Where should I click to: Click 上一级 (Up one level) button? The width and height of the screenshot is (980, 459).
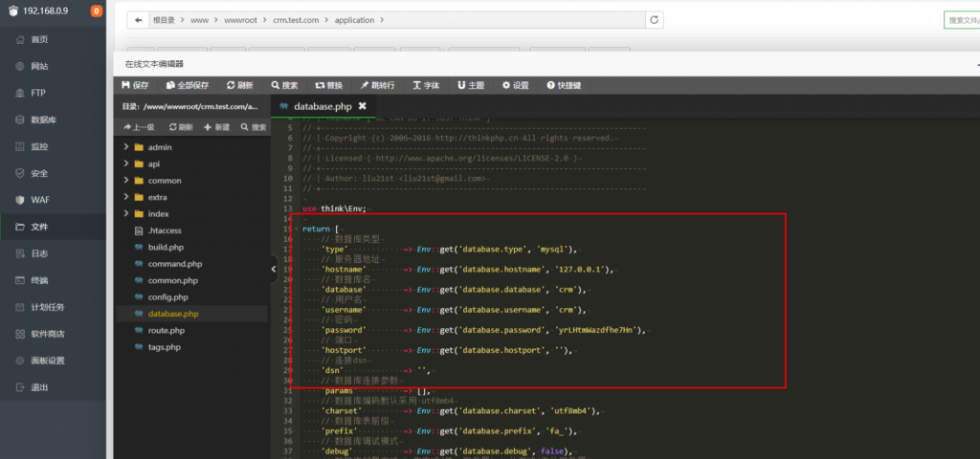[x=139, y=127]
